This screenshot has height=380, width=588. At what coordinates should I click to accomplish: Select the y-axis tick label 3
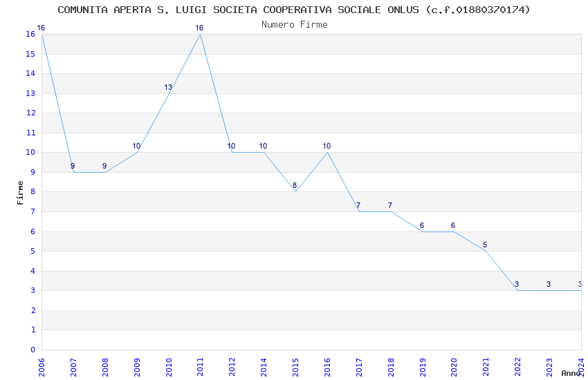(x=33, y=290)
